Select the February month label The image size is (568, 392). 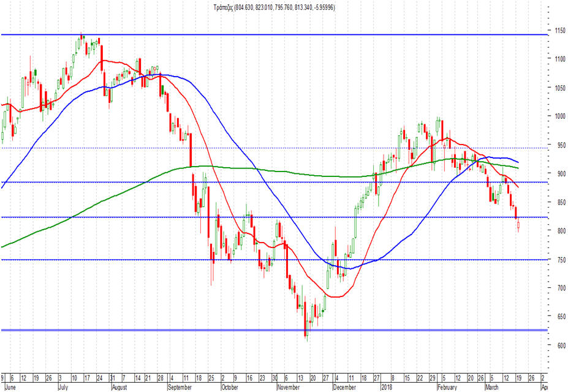click(447, 387)
